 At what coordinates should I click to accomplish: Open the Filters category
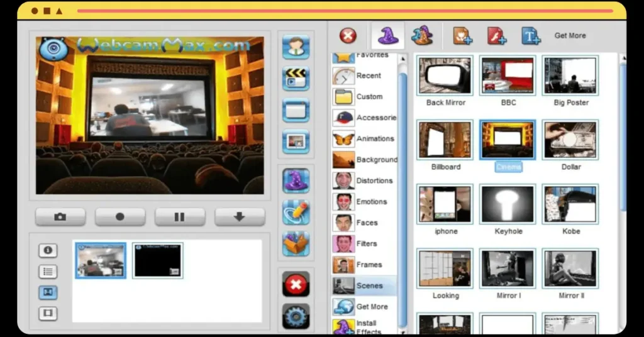pyautogui.click(x=364, y=243)
